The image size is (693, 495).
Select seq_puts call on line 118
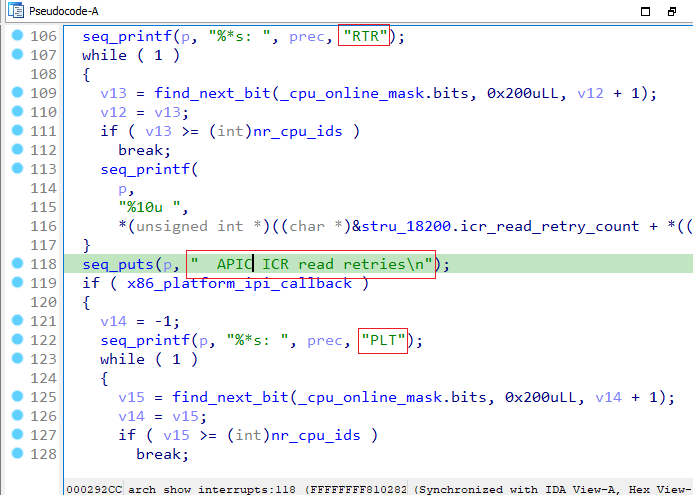[x=118, y=264]
